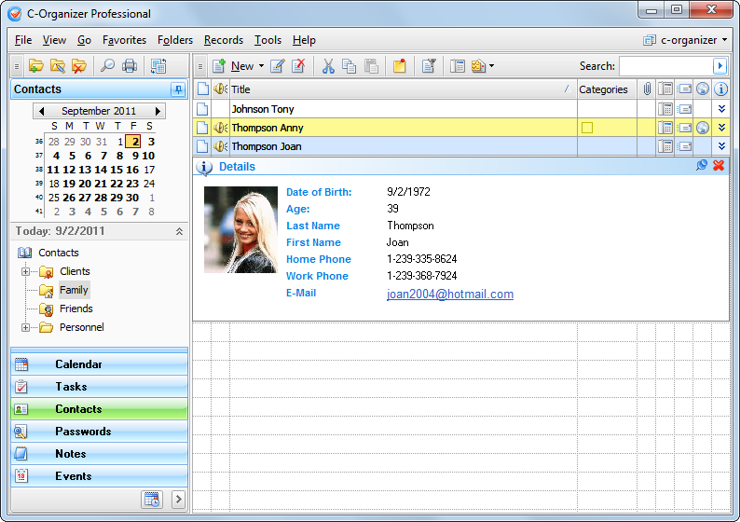Click the copy icon in toolbar
This screenshot has width=740, height=522.
point(349,66)
